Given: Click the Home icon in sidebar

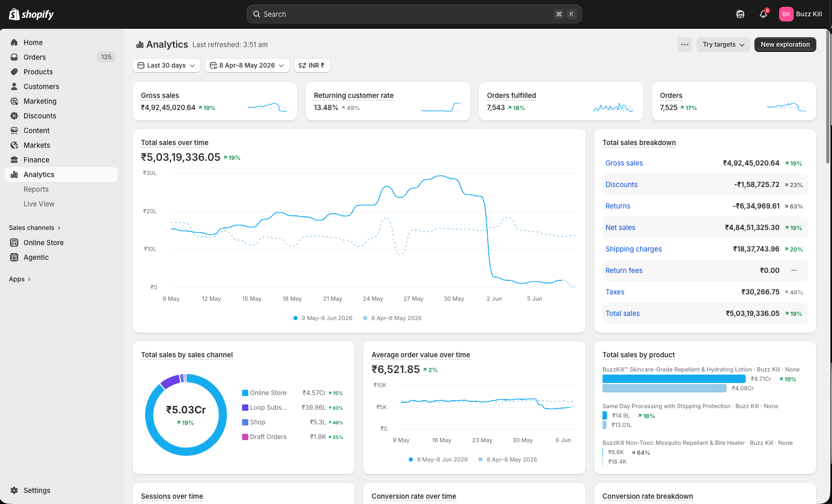Looking at the screenshot, I should (x=14, y=42).
